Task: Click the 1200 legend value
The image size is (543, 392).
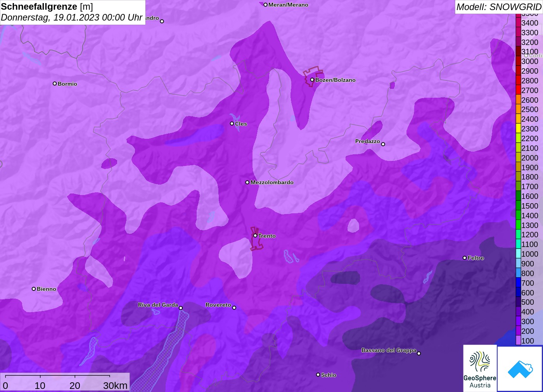Action: coord(530,235)
